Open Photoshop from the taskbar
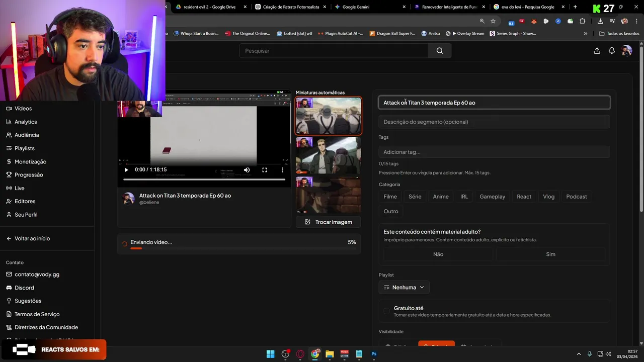This screenshot has width=644, height=362. [374, 354]
